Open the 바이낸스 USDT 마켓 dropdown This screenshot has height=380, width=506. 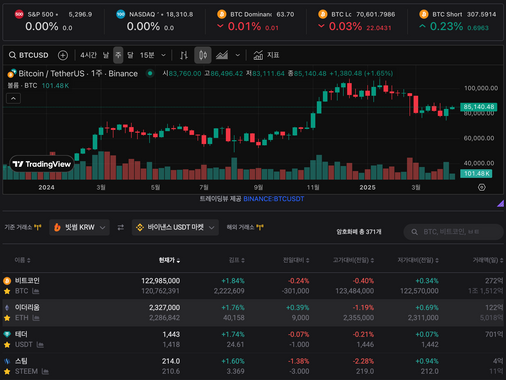pyautogui.click(x=175, y=227)
